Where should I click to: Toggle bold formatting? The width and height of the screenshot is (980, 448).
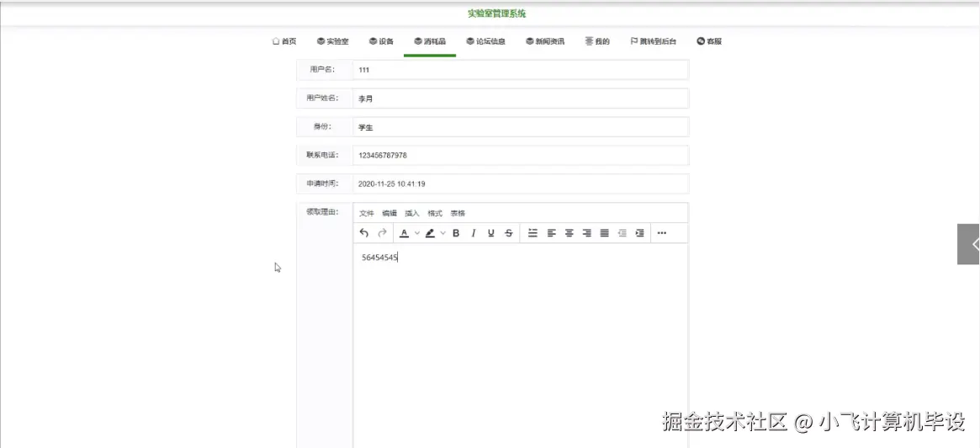(x=456, y=232)
